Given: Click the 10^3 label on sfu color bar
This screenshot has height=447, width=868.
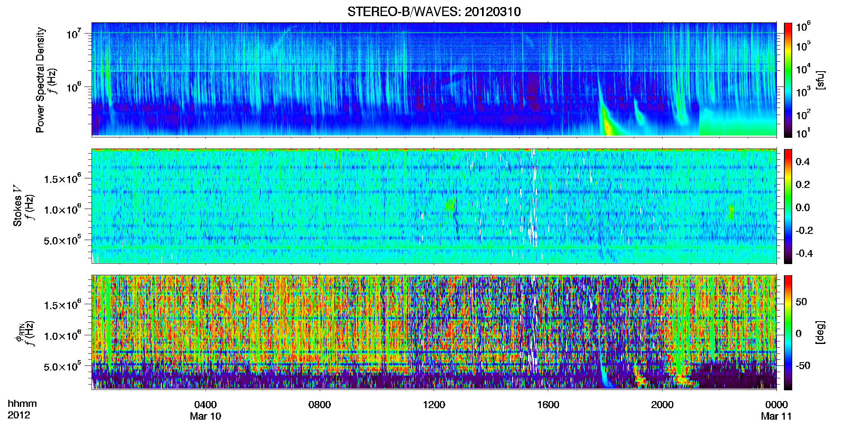Looking at the screenshot, I should click(x=803, y=92).
